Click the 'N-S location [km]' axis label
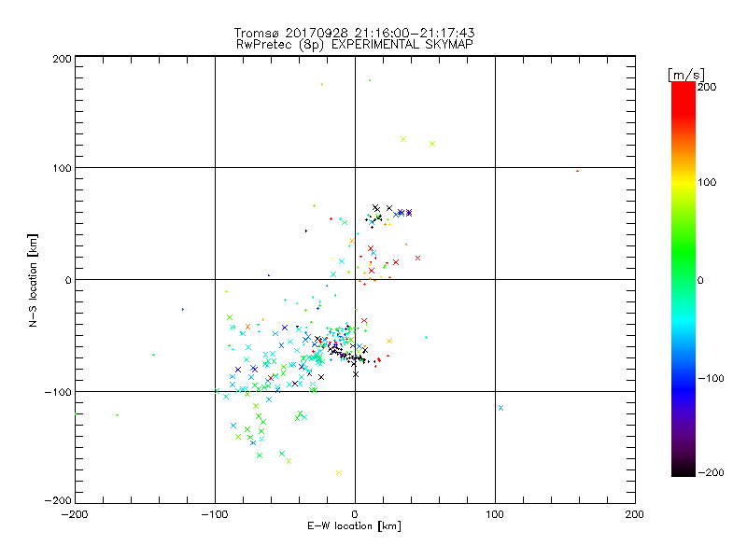747x560 pixels. click(x=33, y=280)
